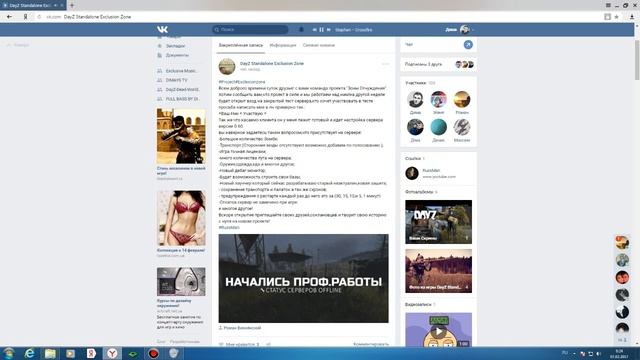
Task: Open the Фото из игры DayZ album
Action: pyautogui.click(x=438, y=271)
